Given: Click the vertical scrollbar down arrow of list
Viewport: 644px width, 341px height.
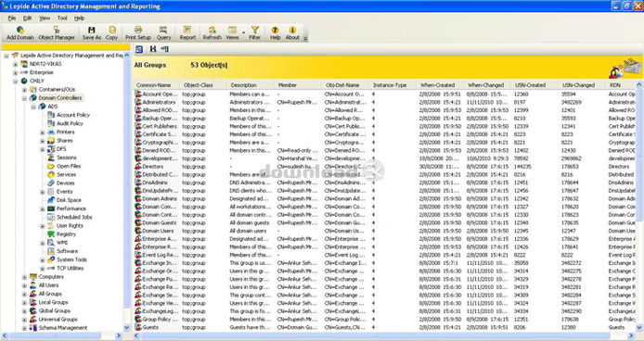Looking at the screenshot, I should [x=639, y=327].
